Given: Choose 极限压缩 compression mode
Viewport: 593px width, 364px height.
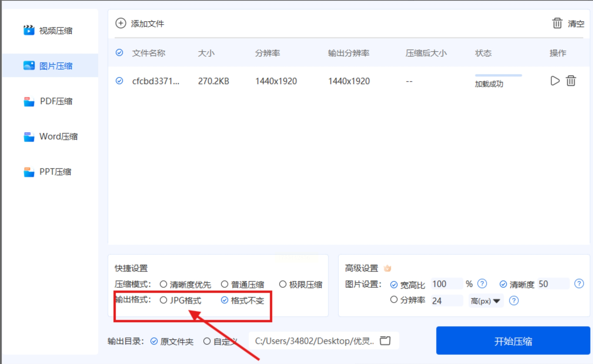Looking at the screenshot, I should 283,284.
